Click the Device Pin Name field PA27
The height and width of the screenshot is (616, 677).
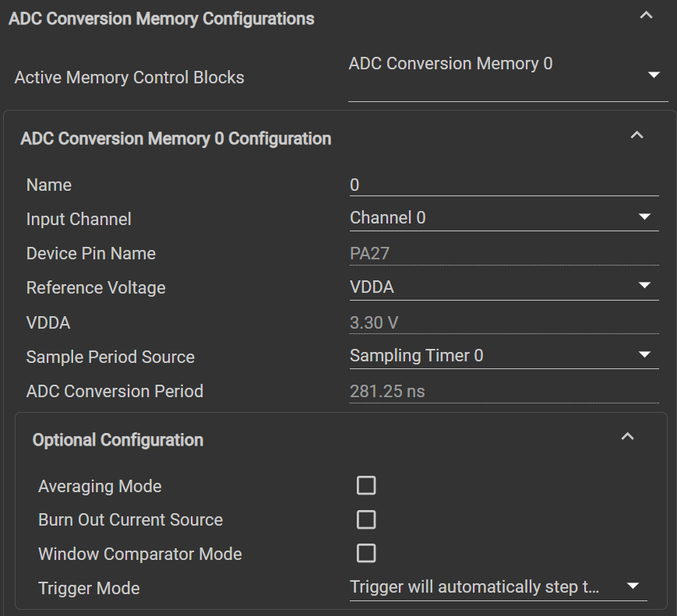pos(503,253)
